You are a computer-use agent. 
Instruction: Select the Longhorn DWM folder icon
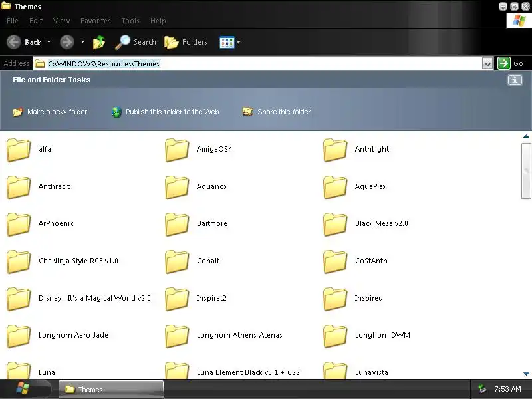pyautogui.click(x=335, y=336)
